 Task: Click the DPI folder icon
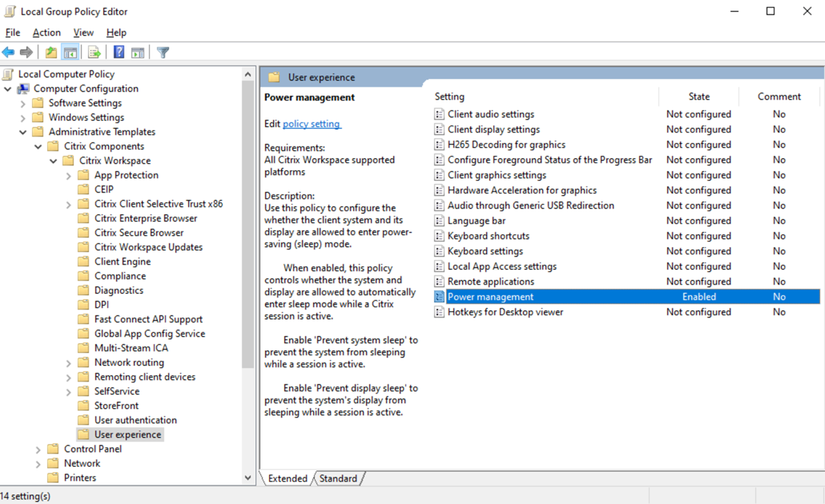(x=83, y=305)
